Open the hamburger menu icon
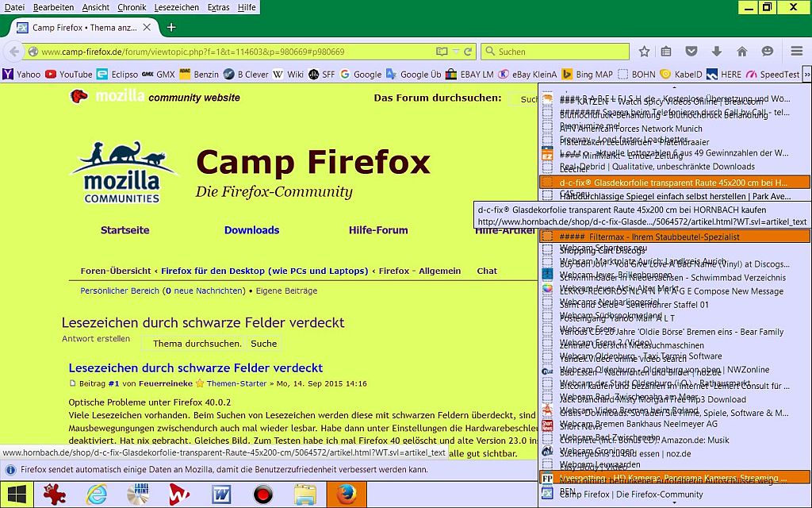 [796, 52]
